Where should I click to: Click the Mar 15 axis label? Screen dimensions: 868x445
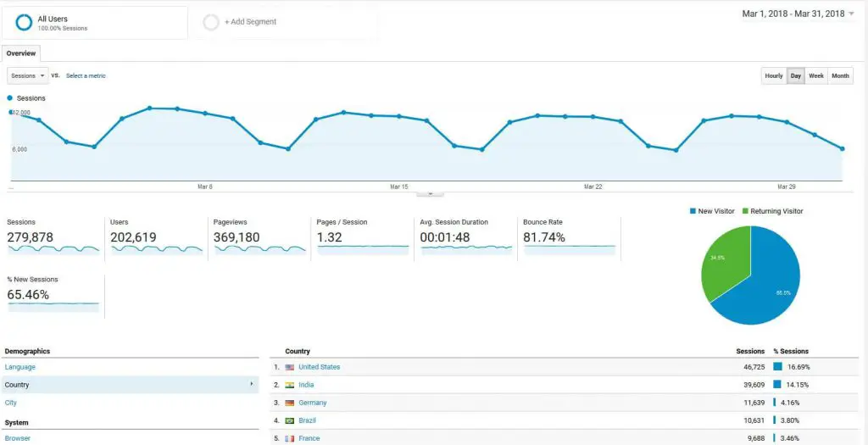click(x=399, y=187)
